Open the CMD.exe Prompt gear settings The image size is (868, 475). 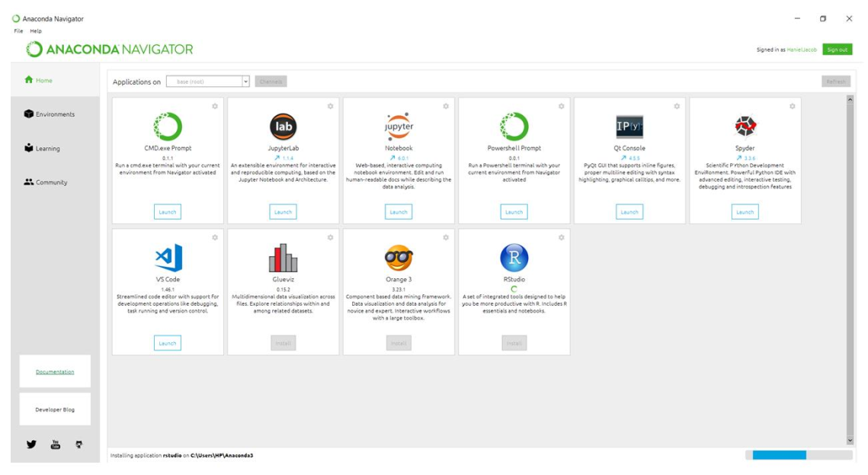click(x=215, y=106)
